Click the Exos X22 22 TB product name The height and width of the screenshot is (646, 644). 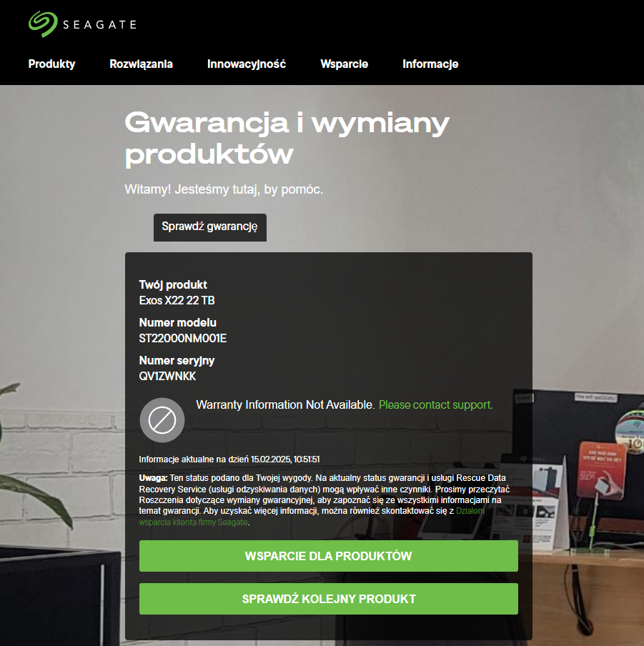click(177, 300)
